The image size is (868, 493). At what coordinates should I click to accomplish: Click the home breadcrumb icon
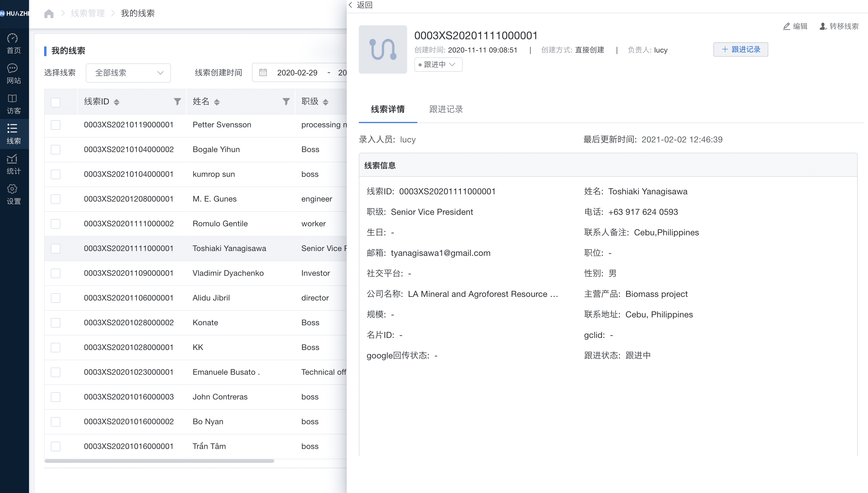pos(49,14)
